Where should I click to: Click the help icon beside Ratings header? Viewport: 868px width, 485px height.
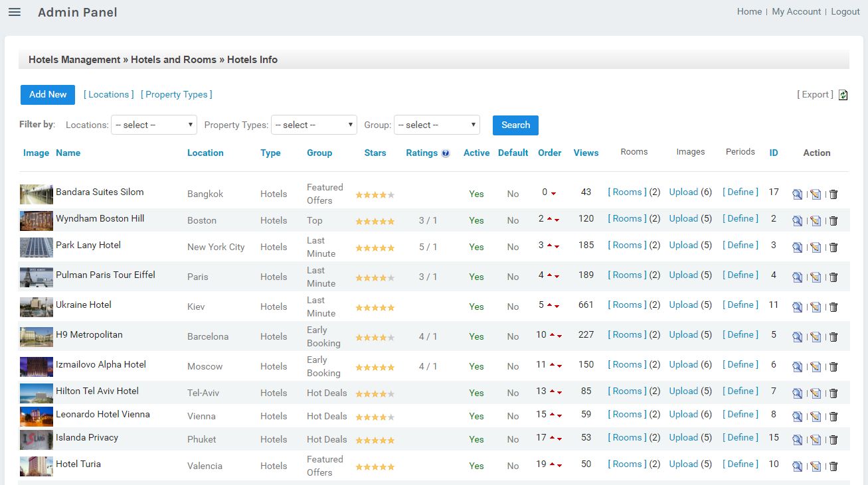446,153
